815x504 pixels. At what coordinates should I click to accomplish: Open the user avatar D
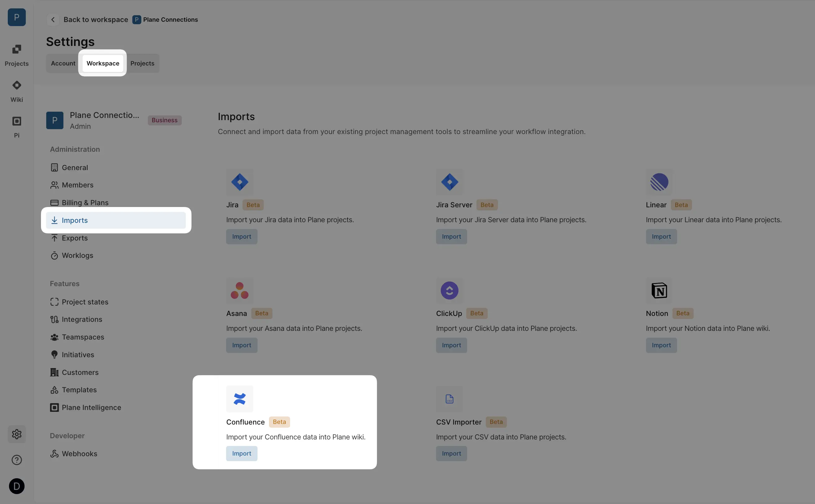click(16, 486)
